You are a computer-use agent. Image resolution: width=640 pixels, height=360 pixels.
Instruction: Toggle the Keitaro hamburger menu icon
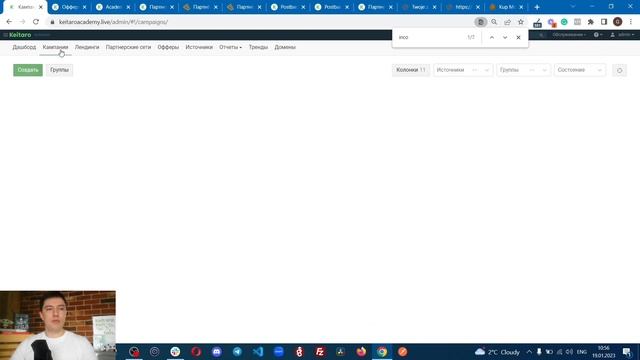[5, 35]
